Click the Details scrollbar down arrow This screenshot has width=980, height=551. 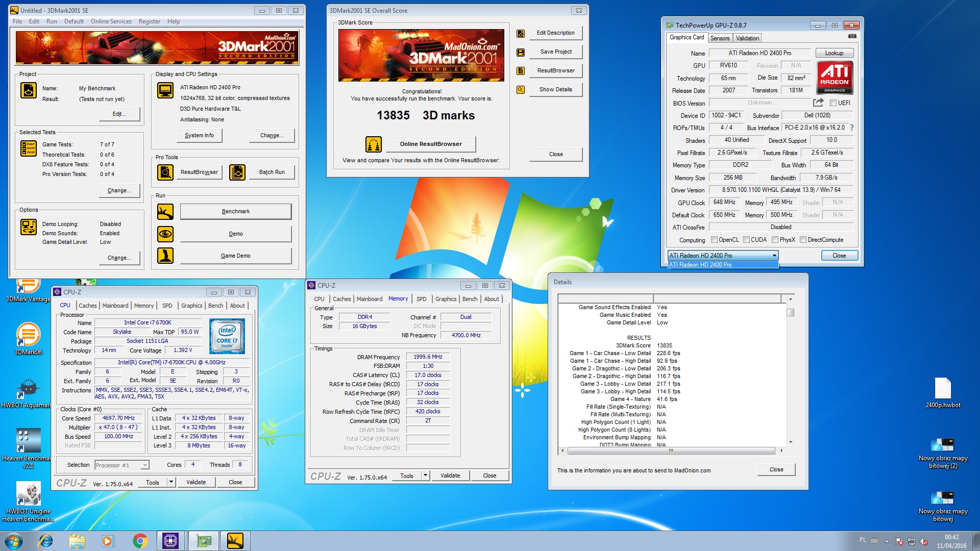[x=790, y=443]
